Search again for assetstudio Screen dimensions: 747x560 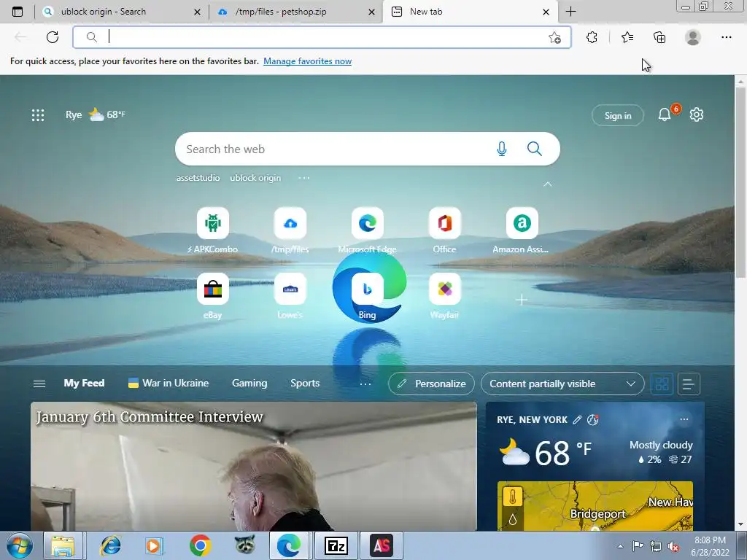(x=198, y=178)
